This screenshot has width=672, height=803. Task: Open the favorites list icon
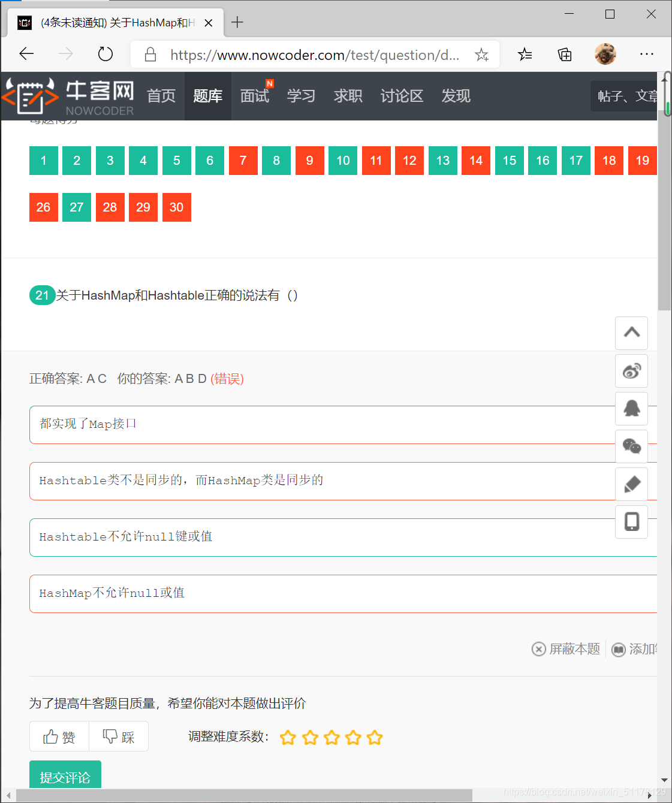tap(525, 55)
